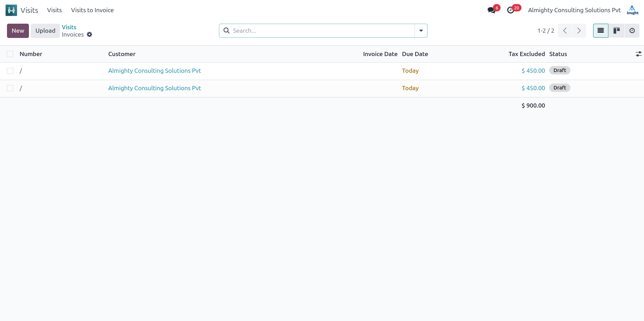The width and height of the screenshot is (644, 321).
Task: Go to the previous page of records
Action: (x=565, y=31)
